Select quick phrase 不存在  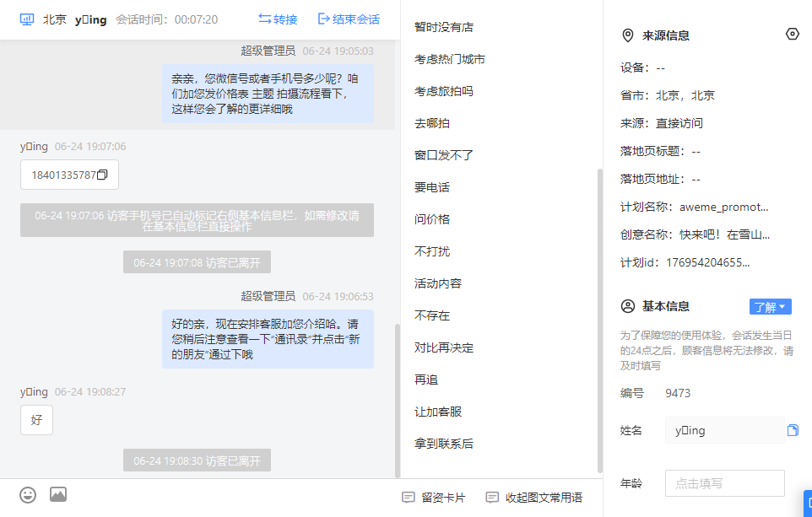[432, 315]
